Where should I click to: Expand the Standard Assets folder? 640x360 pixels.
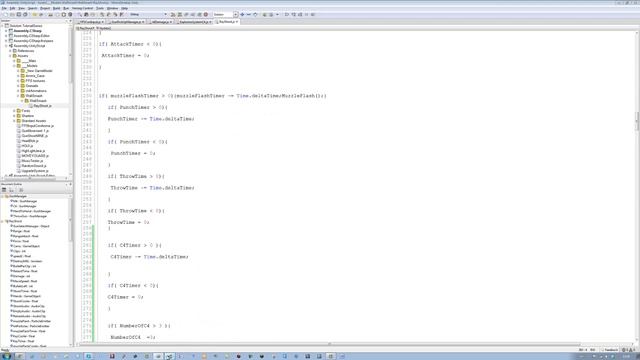point(14,121)
